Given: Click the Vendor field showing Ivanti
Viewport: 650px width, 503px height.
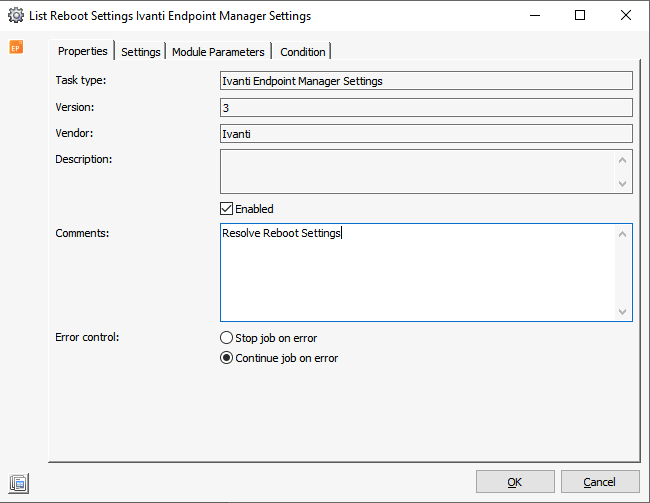Looking at the screenshot, I should click(x=426, y=134).
